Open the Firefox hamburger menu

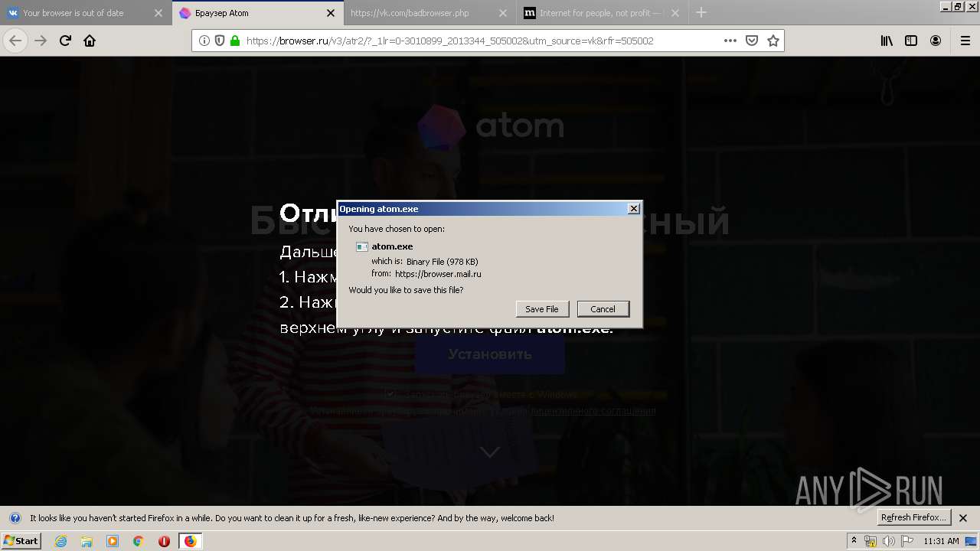pos(965,41)
